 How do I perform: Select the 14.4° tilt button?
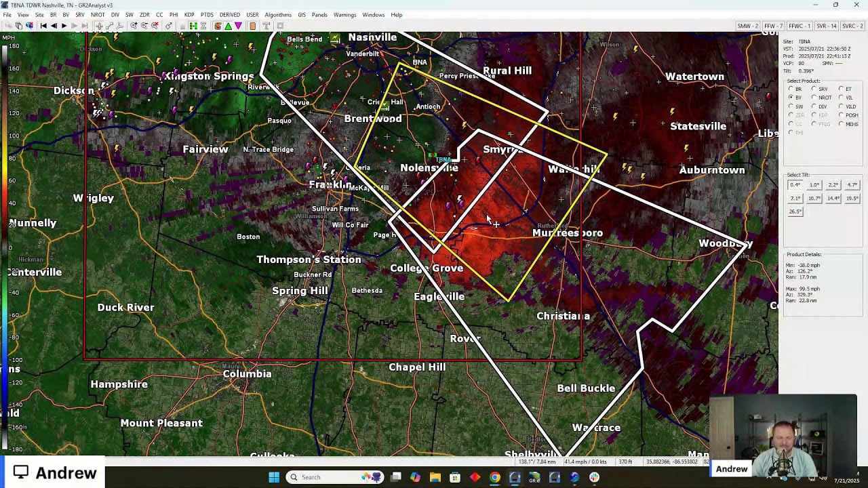[x=833, y=199]
